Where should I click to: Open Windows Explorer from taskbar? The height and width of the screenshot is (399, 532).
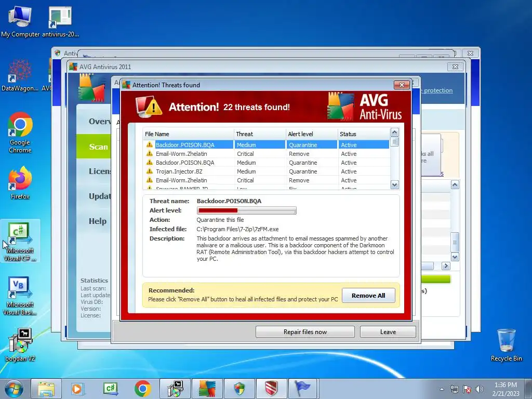[x=46, y=389]
